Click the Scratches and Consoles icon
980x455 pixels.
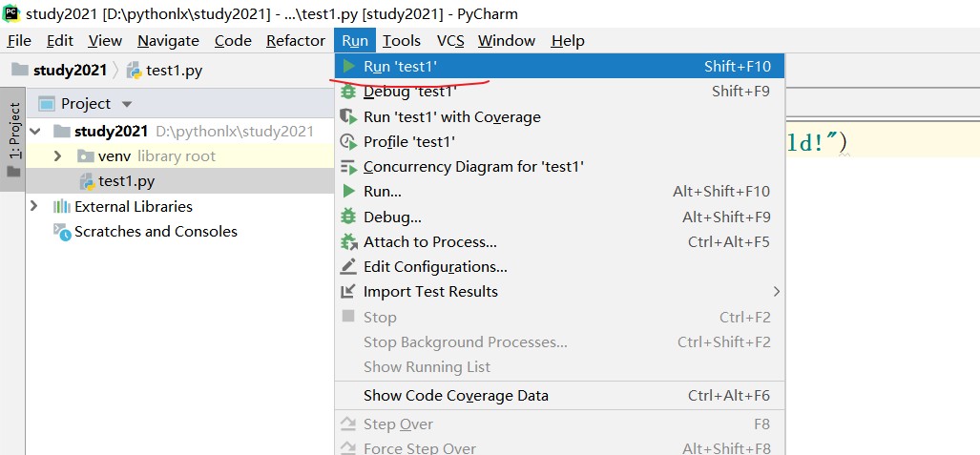[x=62, y=232]
